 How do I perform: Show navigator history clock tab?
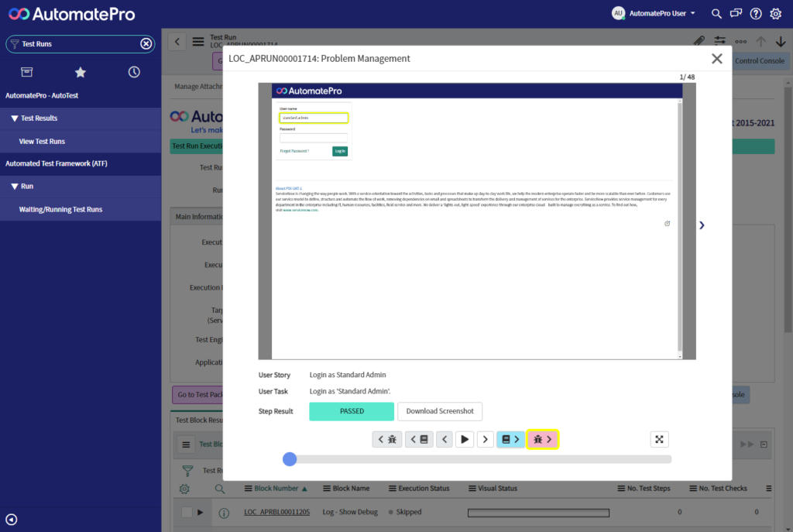134,72
